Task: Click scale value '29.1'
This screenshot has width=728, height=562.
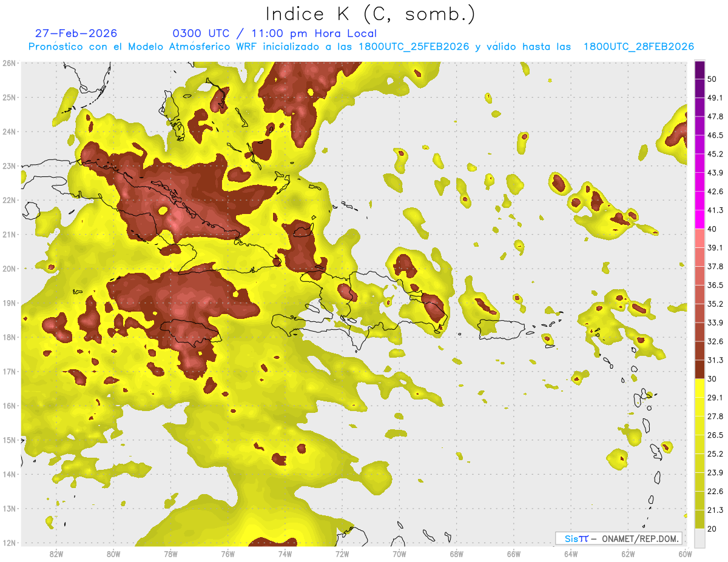Action: tap(715, 397)
